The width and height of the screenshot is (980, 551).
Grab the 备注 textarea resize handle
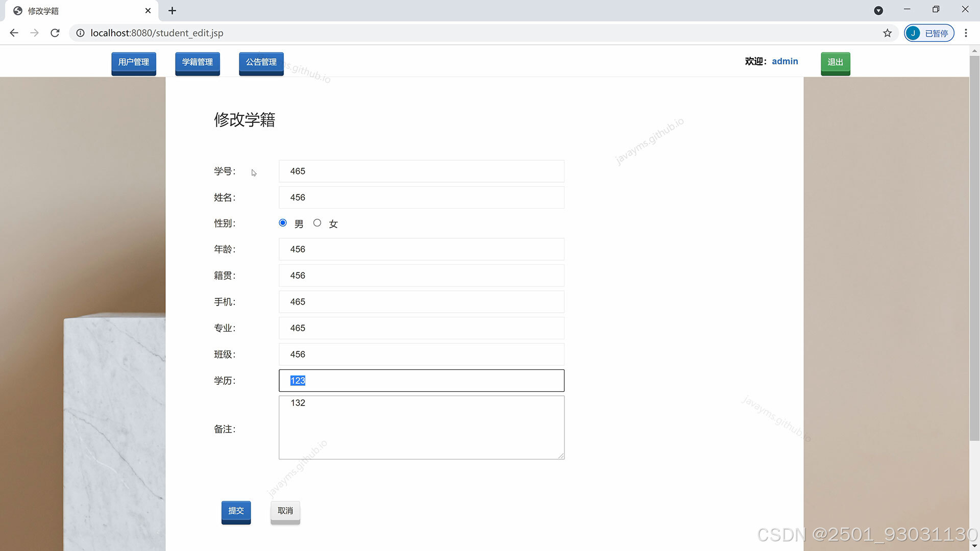(x=561, y=456)
